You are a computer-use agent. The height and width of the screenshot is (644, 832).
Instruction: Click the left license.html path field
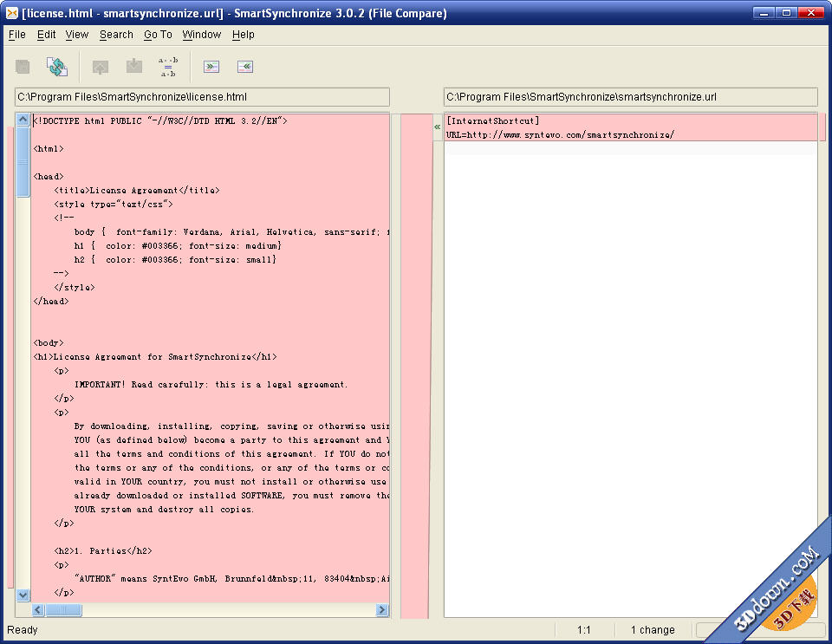(202, 97)
